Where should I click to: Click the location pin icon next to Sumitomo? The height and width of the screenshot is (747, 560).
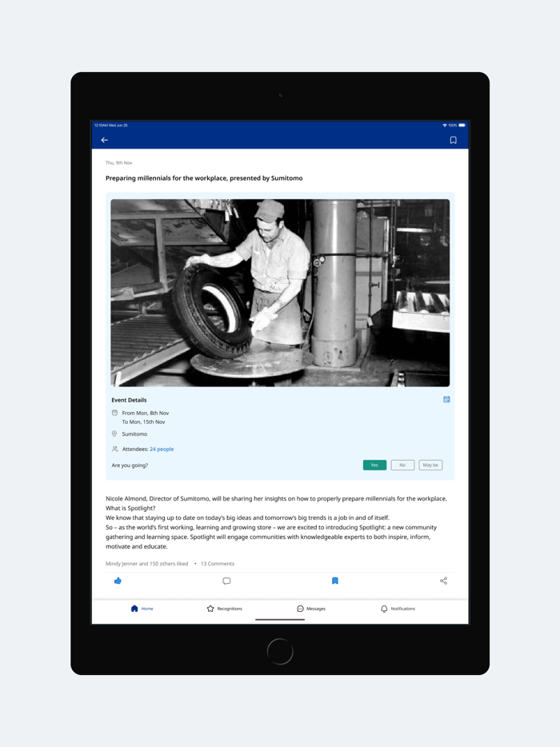(x=114, y=433)
